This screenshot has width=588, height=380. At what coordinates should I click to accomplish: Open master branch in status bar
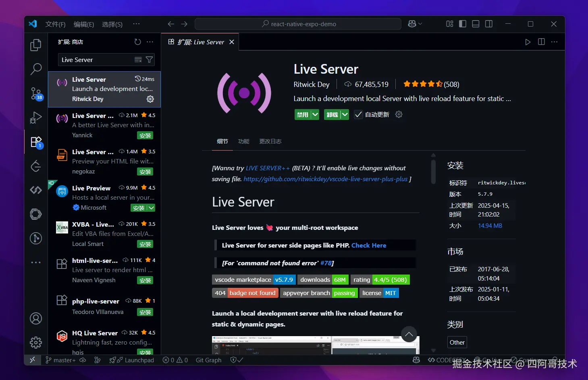[60, 360]
